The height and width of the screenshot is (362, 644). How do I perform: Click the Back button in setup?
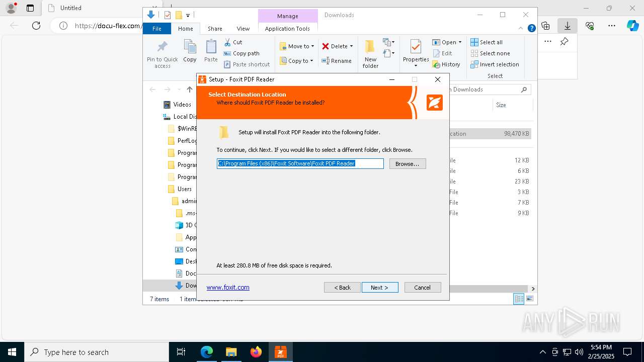(x=342, y=288)
